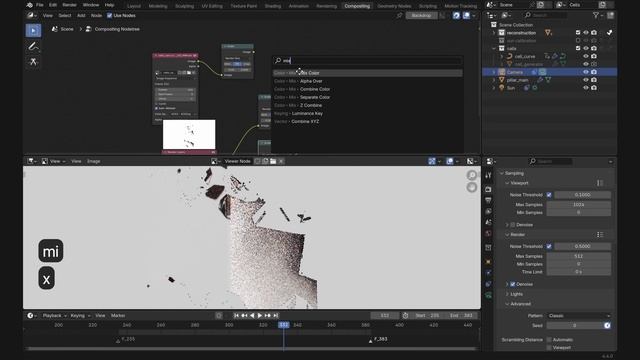
Task: Collapse the Render sampling subpanel
Action: 507,235
